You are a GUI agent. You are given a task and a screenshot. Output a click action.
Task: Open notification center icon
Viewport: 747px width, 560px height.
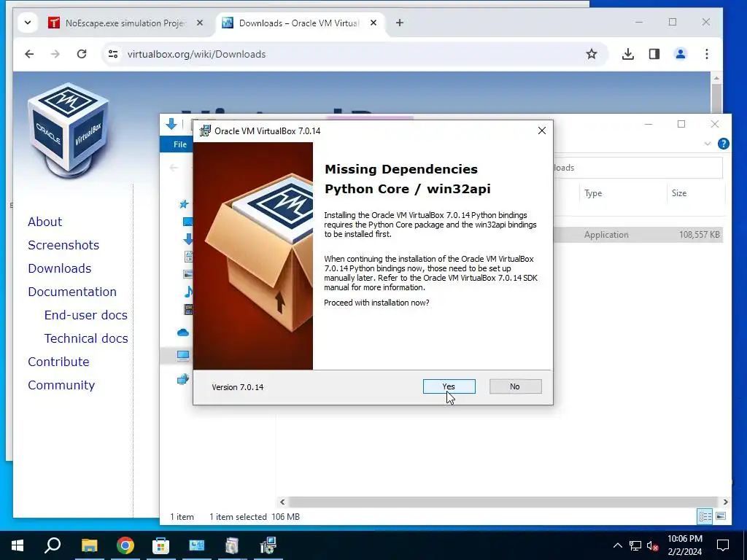[723, 545]
